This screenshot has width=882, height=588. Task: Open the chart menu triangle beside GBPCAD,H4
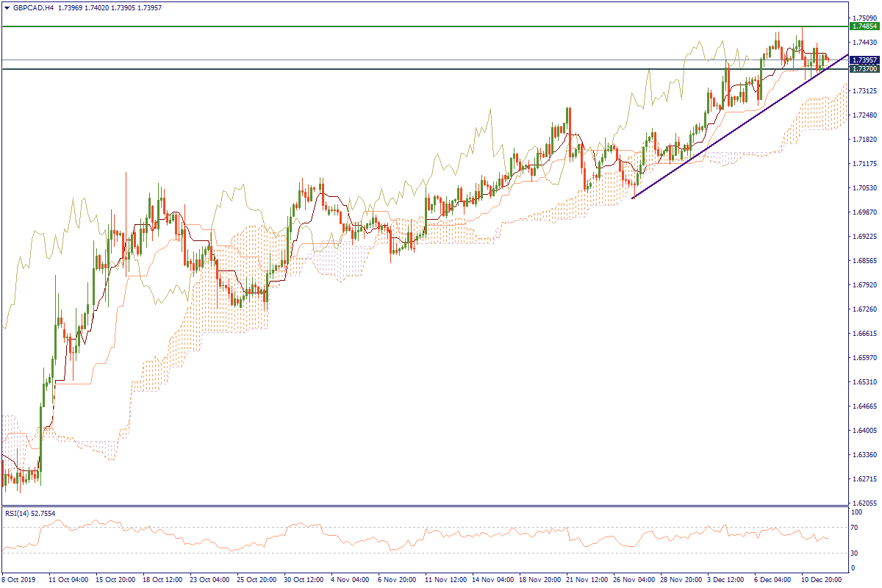(7, 8)
